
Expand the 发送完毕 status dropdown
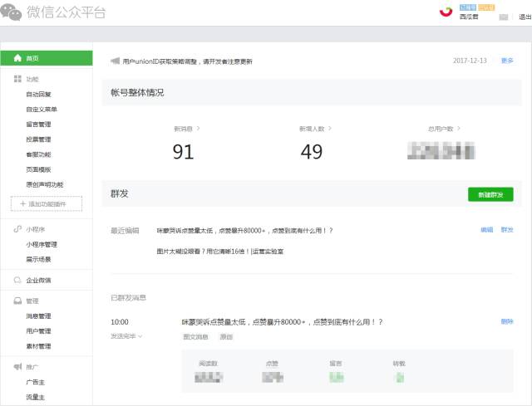click(126, 336)
